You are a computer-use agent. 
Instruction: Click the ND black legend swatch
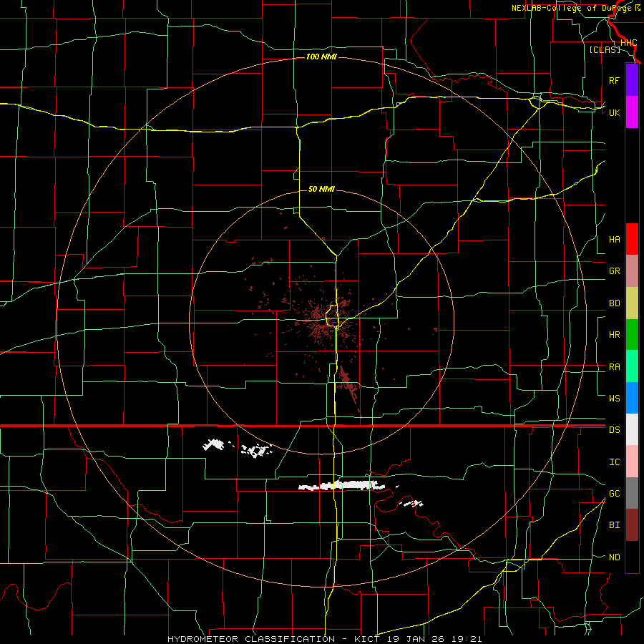632,557
